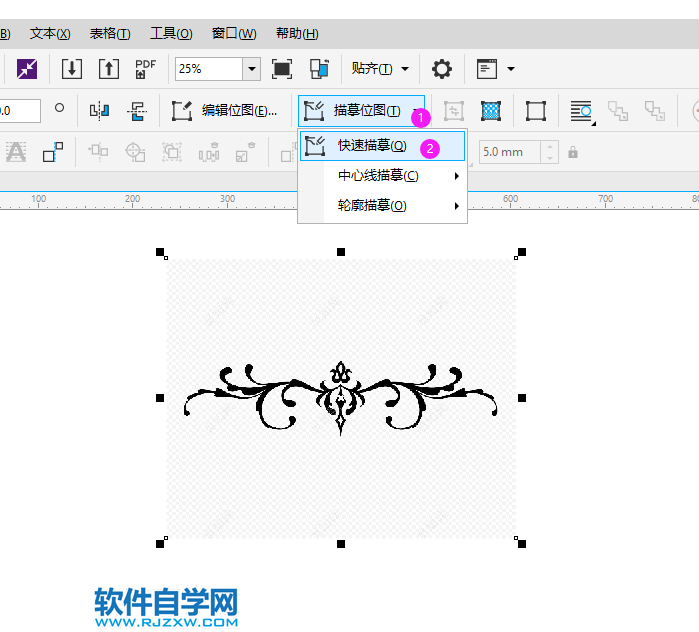Click the ruler mark labeled 600

click(510, 199)
